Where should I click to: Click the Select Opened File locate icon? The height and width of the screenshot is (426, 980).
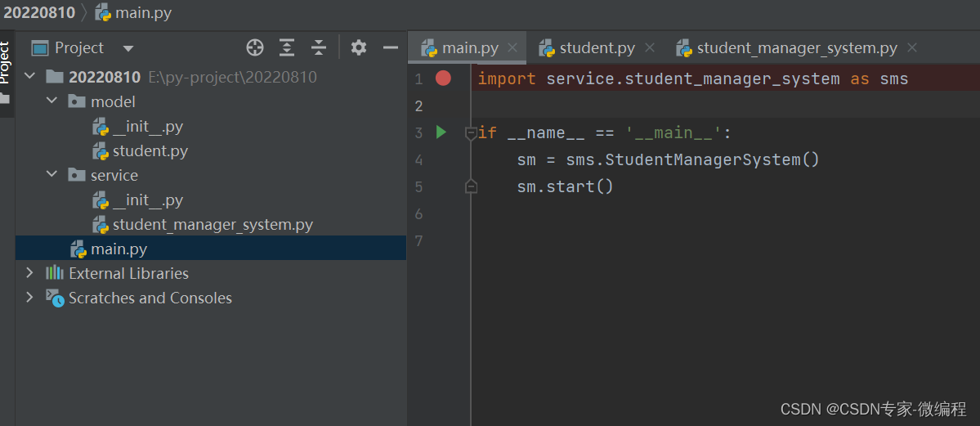(x=255, y=47)
